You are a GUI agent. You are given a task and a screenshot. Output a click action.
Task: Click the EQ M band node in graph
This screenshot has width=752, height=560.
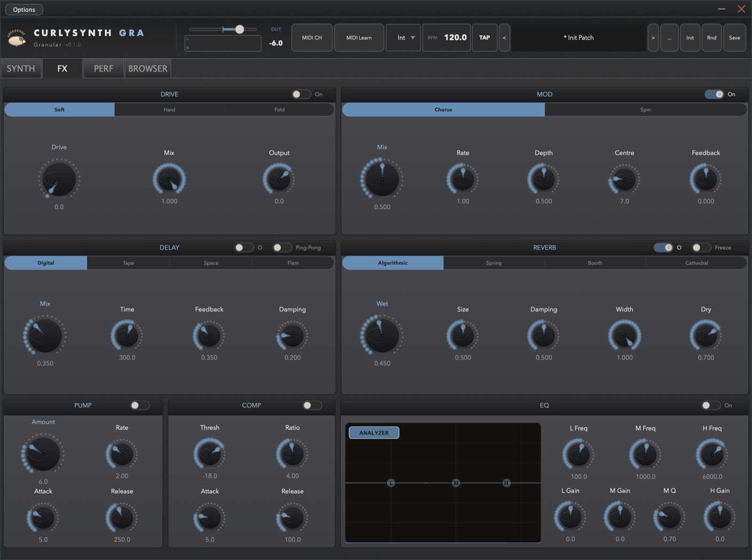[x=456, y=483]
